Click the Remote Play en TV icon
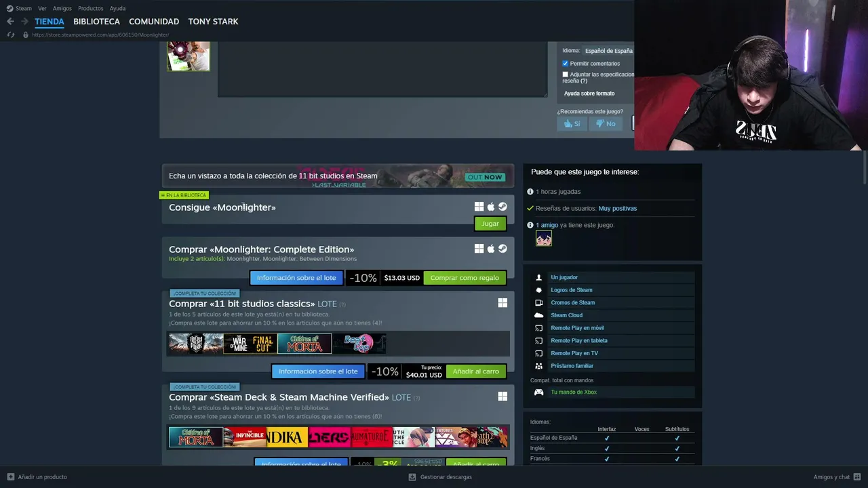 point(539,353)
